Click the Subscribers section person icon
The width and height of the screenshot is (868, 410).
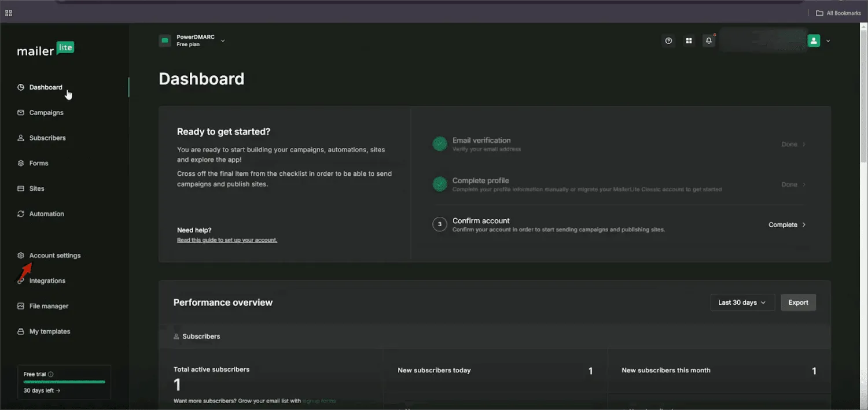click(x=176, y=337)
